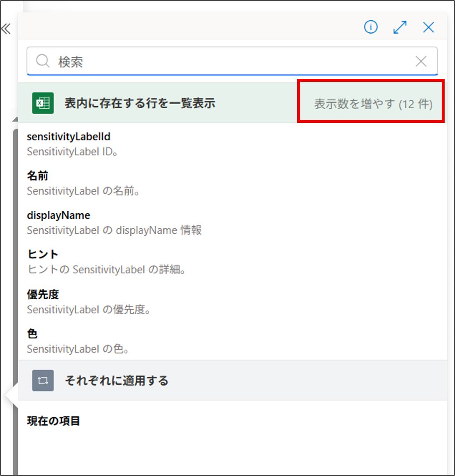Pick the ヒント dynamic content item
This screenshot has height=476, width=455.
pos(43,254)
